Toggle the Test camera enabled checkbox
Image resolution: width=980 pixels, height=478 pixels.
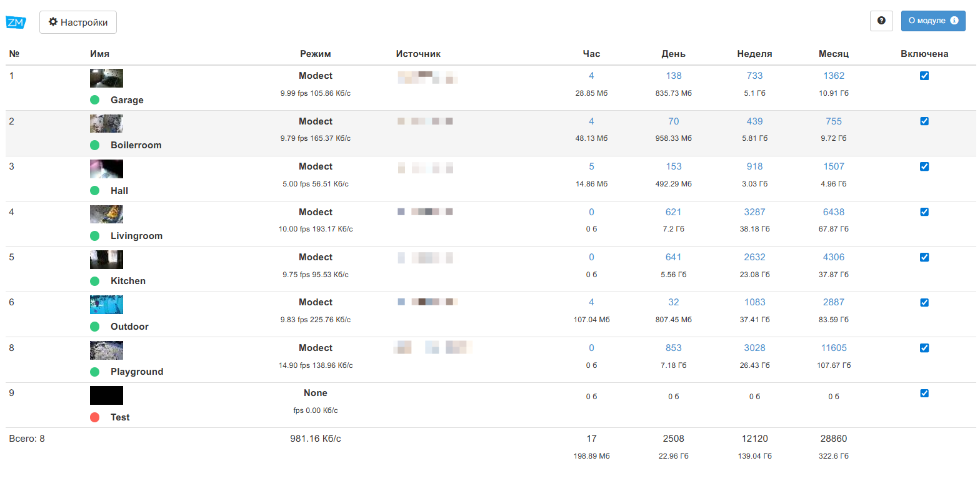[x=924, y=393]
